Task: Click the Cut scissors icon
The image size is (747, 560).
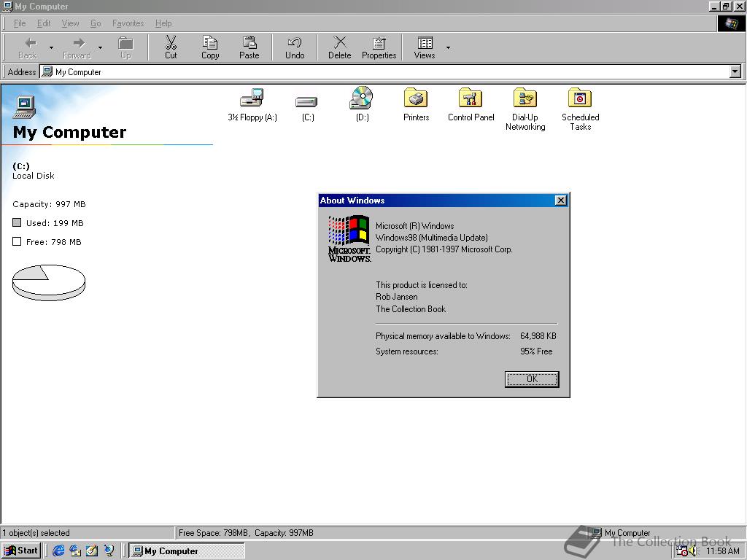Action: point(171,43)
